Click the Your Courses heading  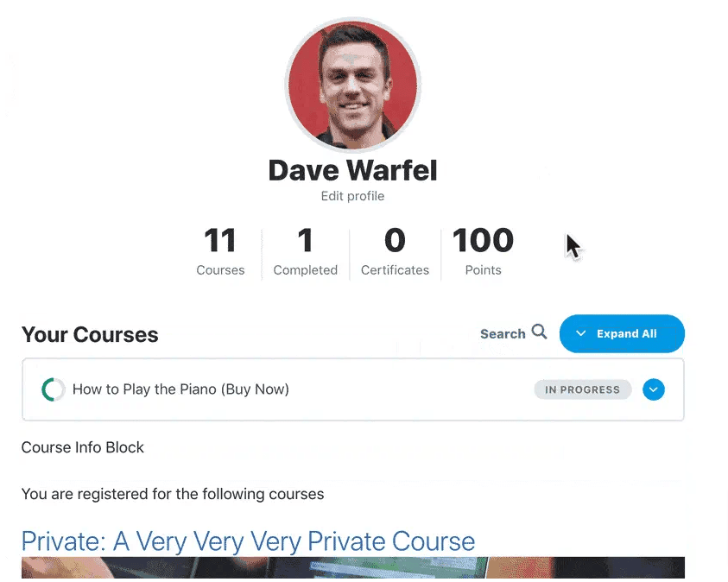tap(90, 335)
